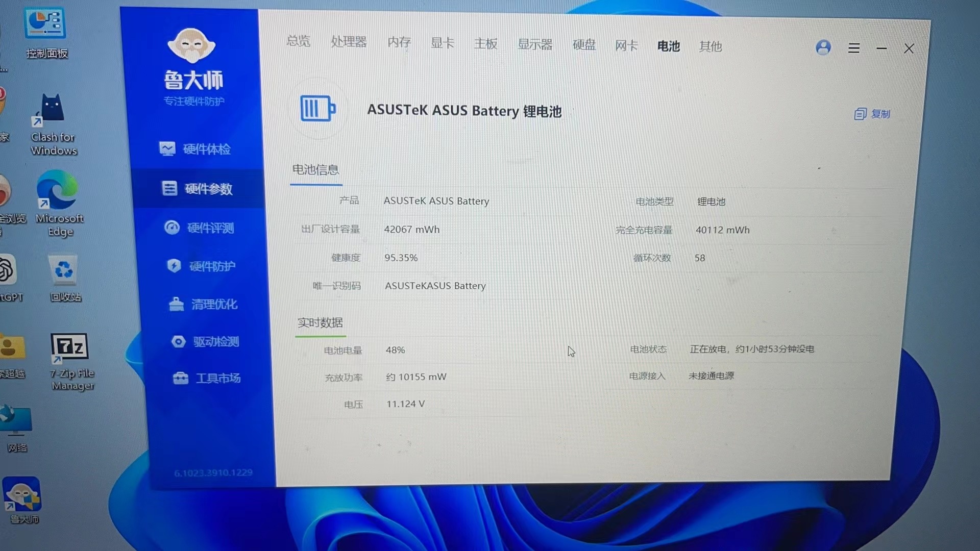Open the 回收站 recycle bin icon

65,279
